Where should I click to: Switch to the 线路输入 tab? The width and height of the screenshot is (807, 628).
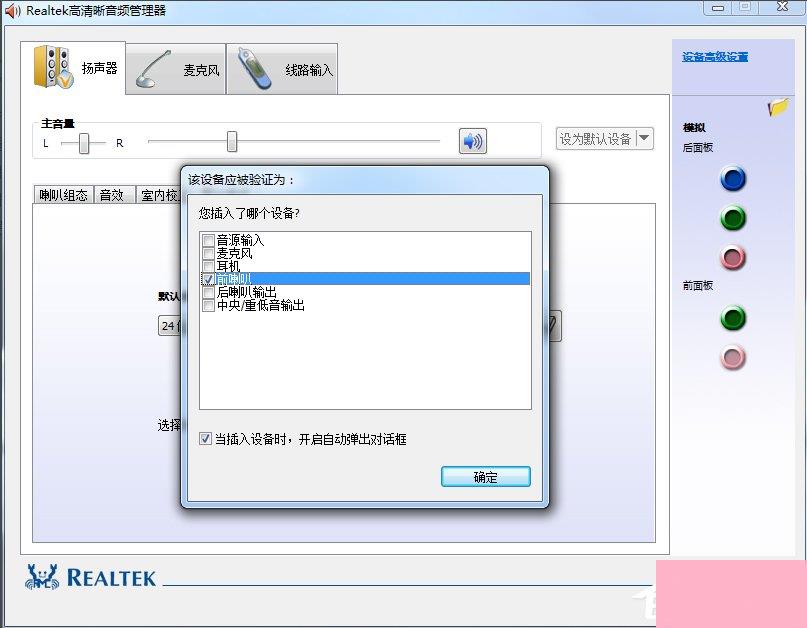click(283, 69)
